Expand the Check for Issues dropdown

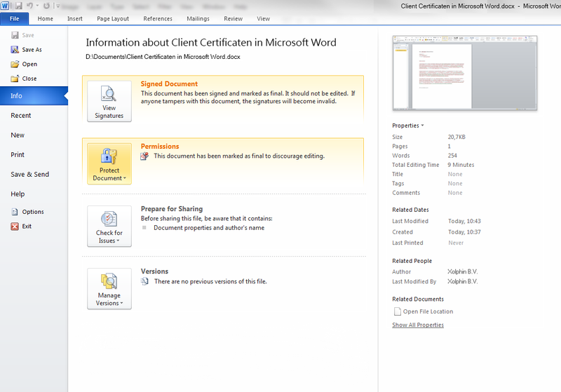click(x=109, y=227)
